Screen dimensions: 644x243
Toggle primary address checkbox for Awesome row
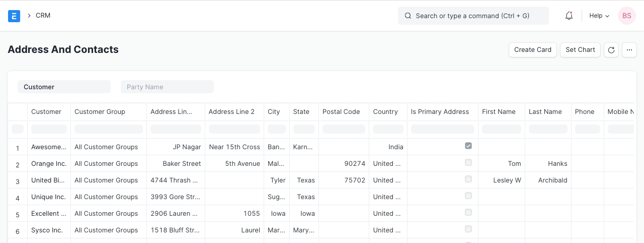coord(468,146)
